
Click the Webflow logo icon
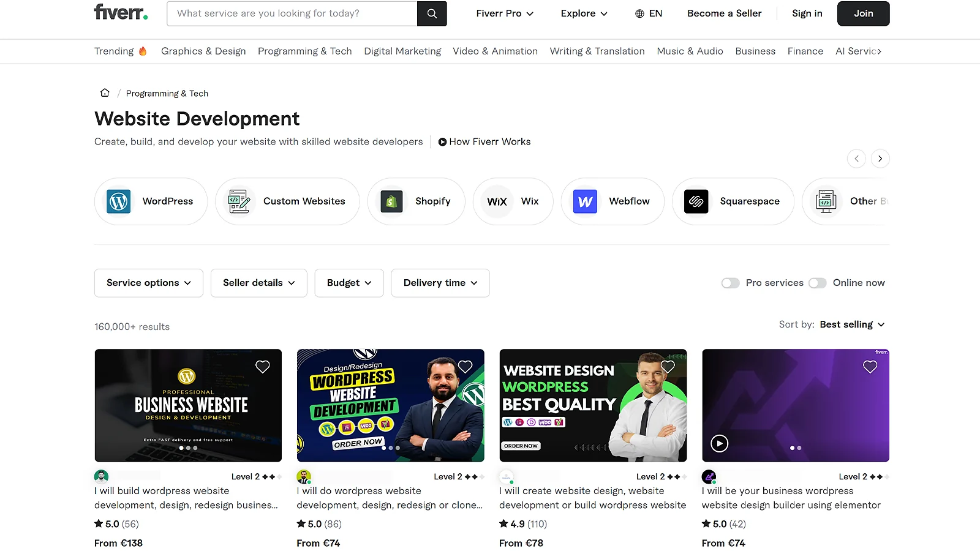tap(585, 201)
